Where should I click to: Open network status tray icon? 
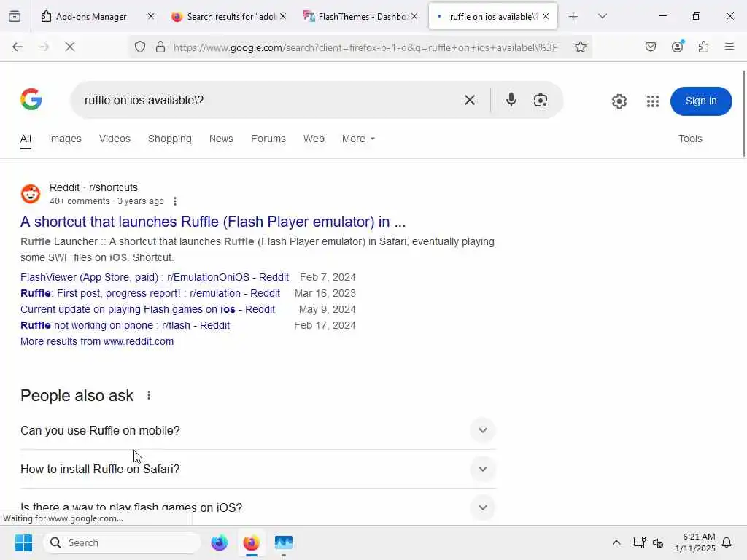639,542
